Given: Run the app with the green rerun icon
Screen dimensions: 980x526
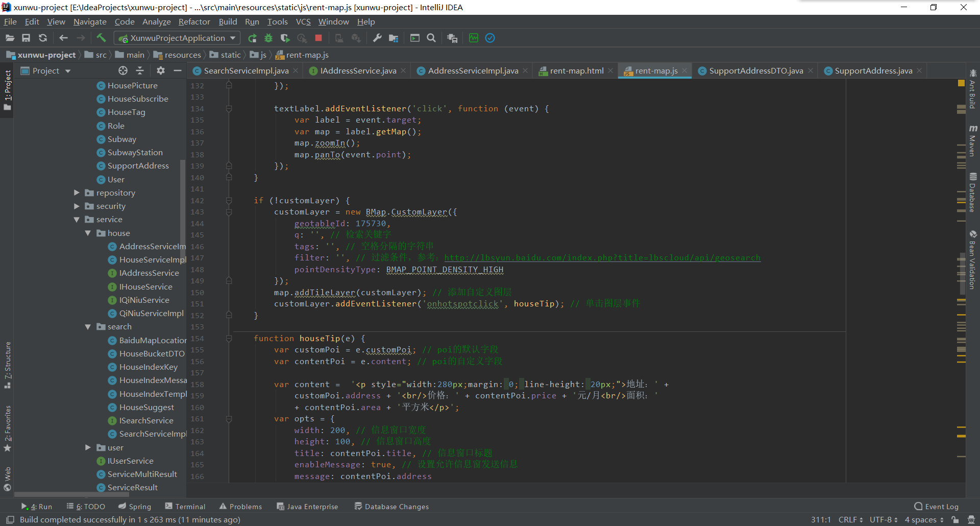Looking at the screenshot, I should click(x=252, y=38).
